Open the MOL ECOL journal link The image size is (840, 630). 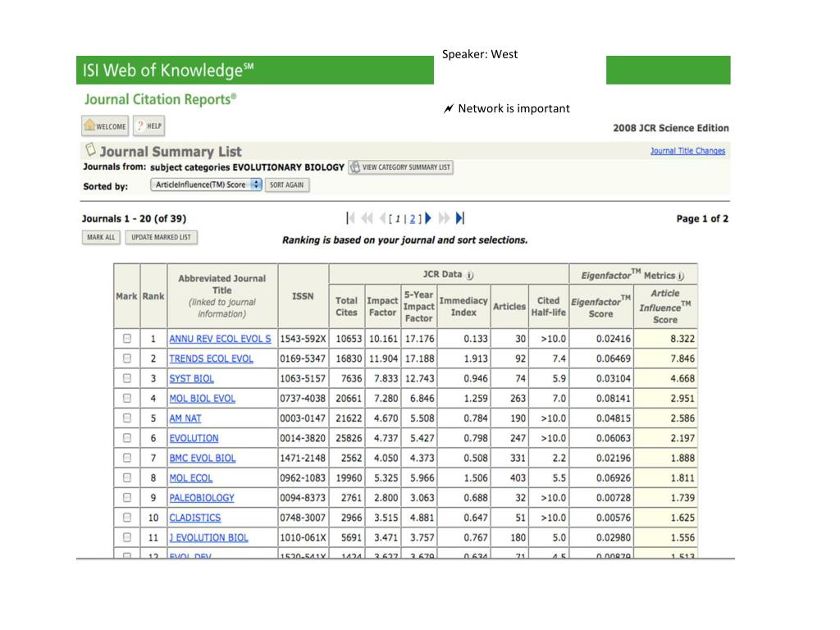point(190,478)
